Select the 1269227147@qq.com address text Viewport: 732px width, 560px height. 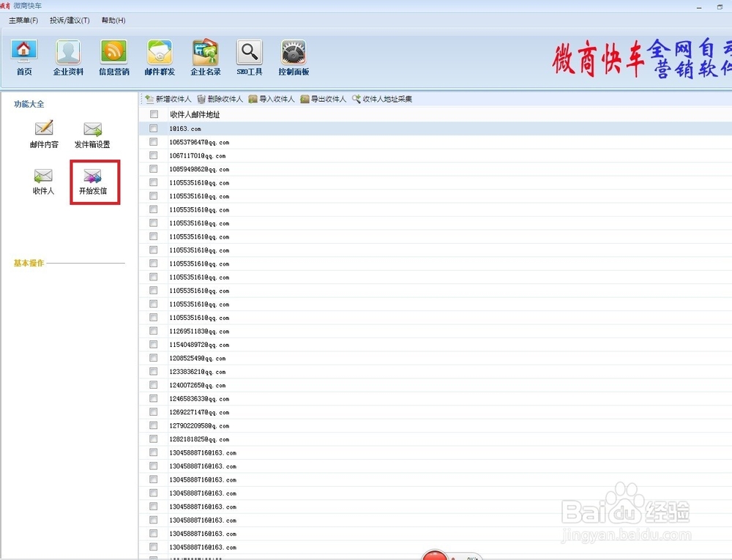click(x=199, y=412)
